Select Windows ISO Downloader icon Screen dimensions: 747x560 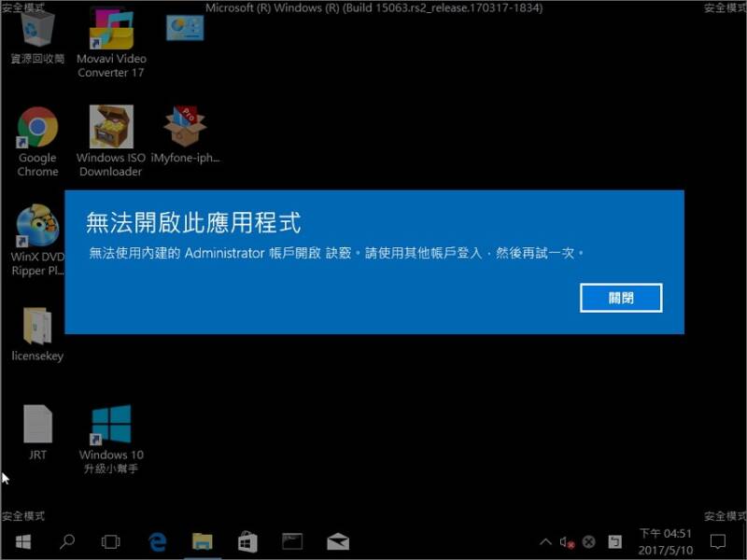pos(111,142)
